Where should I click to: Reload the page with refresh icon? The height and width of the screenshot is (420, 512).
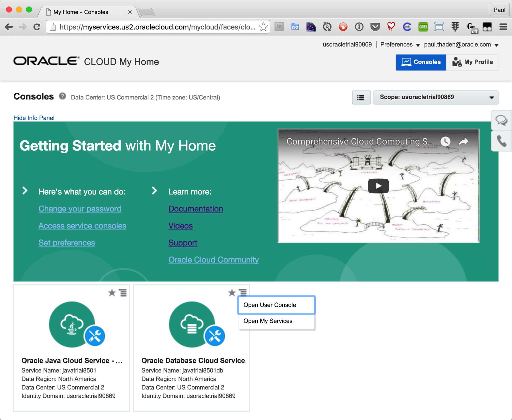coord(37,27)
